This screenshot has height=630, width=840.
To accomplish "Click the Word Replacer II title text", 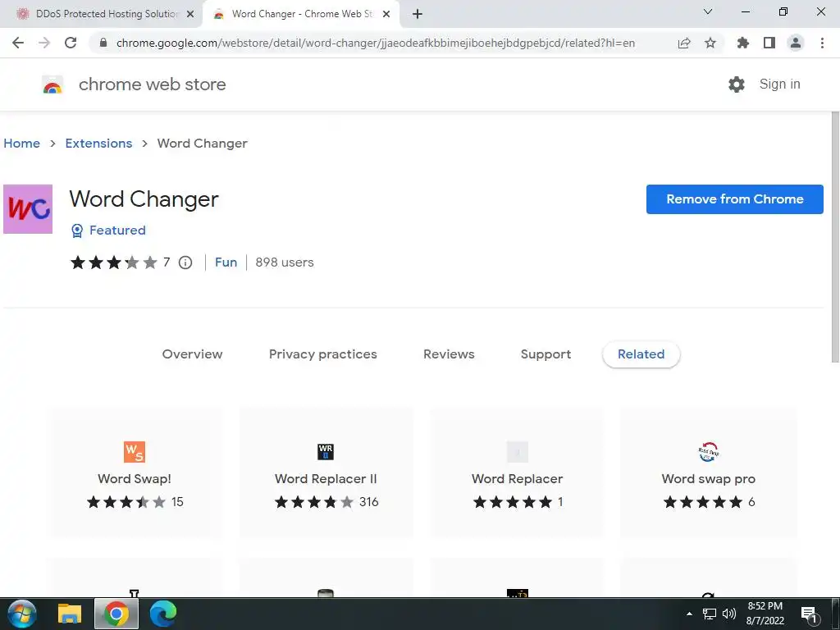I will tap(326, 479).
